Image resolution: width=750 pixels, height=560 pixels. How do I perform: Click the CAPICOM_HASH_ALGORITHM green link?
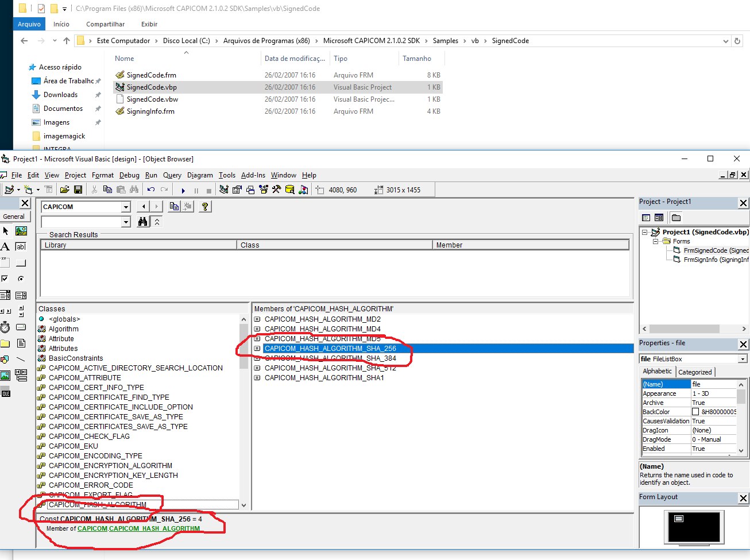coord(154,528)
